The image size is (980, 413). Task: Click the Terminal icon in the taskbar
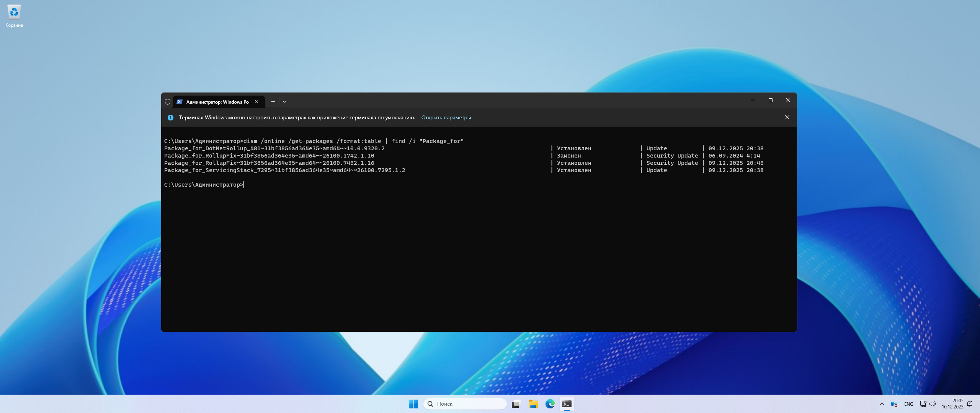point(567,404)
